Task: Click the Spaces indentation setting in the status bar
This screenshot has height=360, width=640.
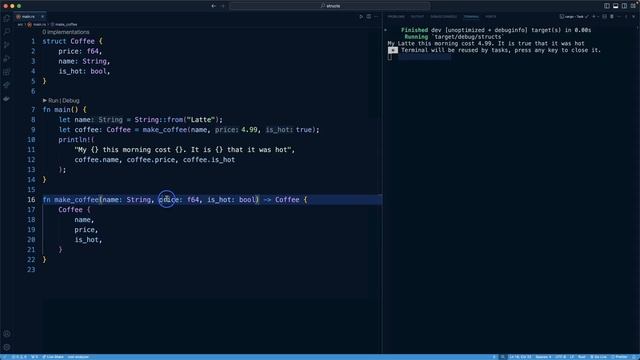Action: tap(543, 357)
